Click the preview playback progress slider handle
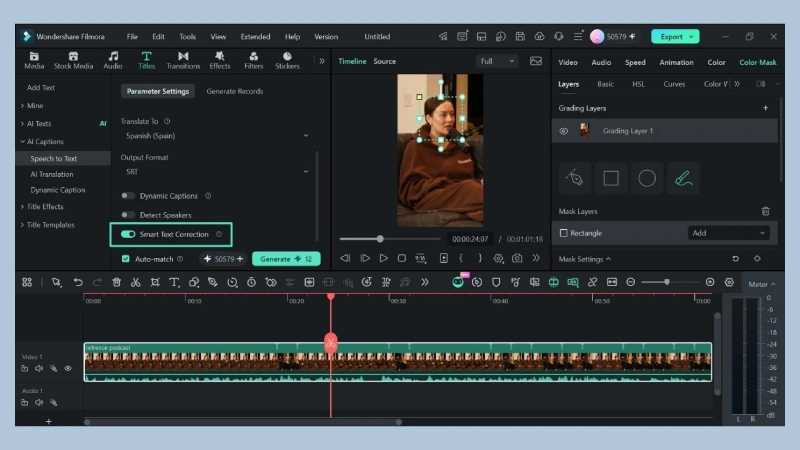 380,239
